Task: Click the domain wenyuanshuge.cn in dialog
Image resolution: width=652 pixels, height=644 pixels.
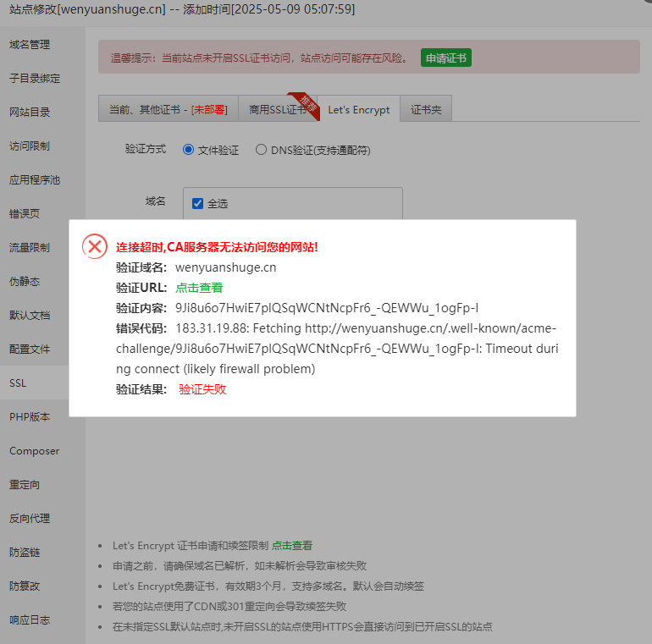Action: point(226,267)
